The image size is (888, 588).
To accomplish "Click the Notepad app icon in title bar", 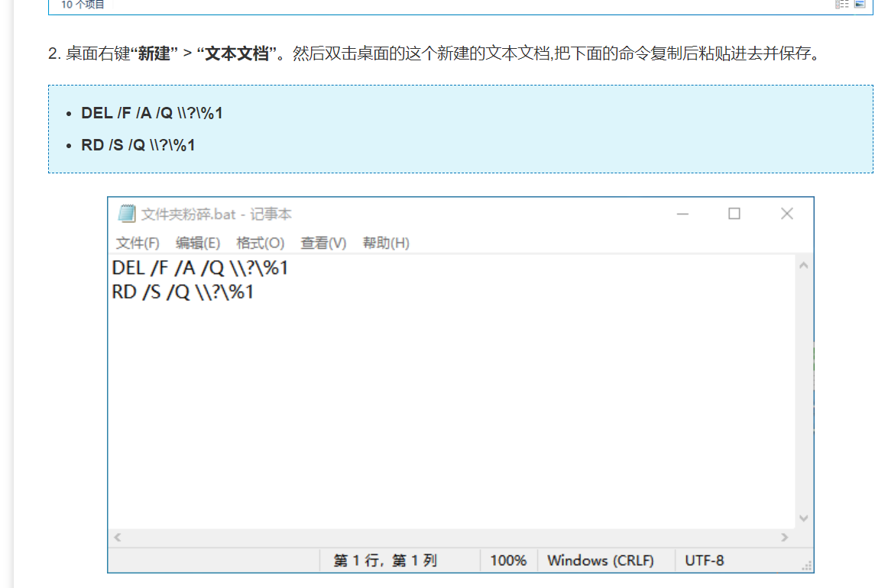I will (127, 214).
